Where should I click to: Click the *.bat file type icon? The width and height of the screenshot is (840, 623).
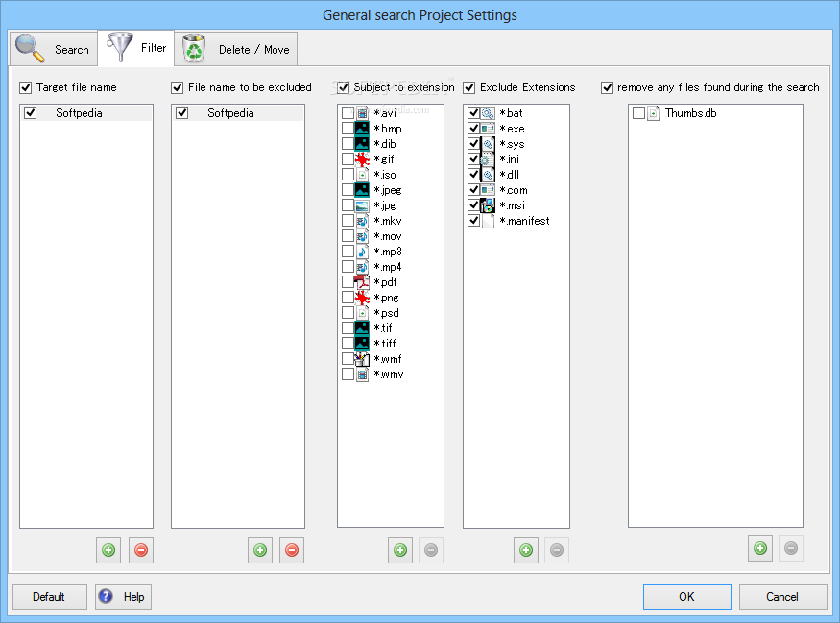(x=488, y=113)
